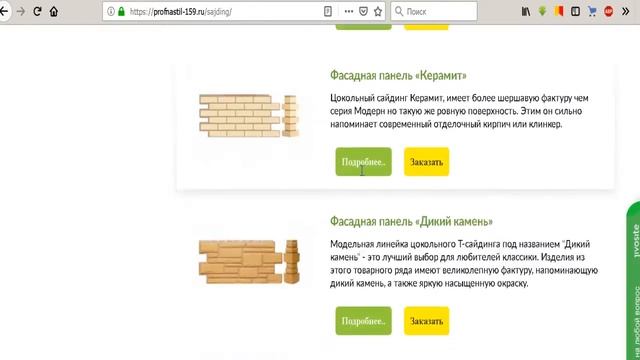Toggle reader view icon in address bar
This screenshot has width=640, height=360.
click(328, 11)
